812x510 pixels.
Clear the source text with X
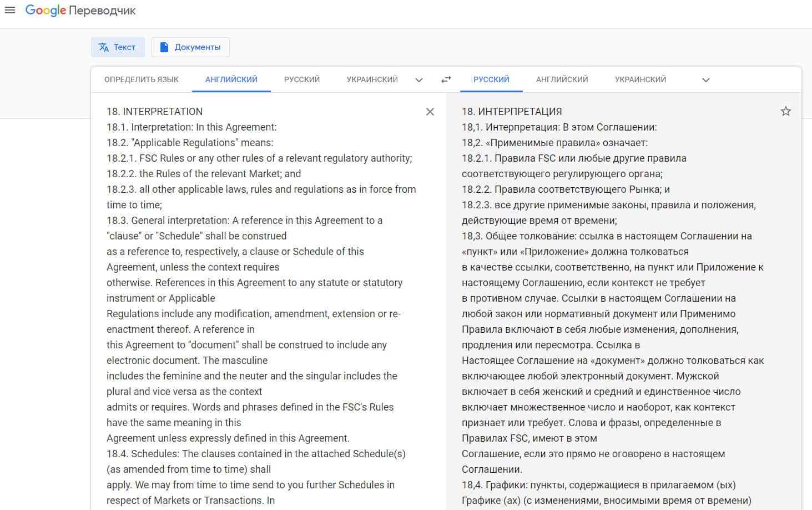pyautogui.click(x=430, y=112)
